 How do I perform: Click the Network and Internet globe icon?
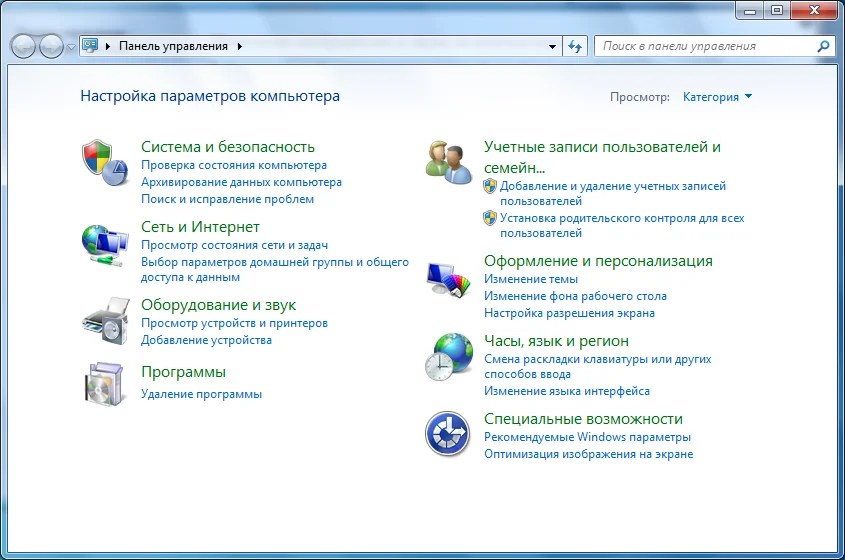tap(105, 245)
